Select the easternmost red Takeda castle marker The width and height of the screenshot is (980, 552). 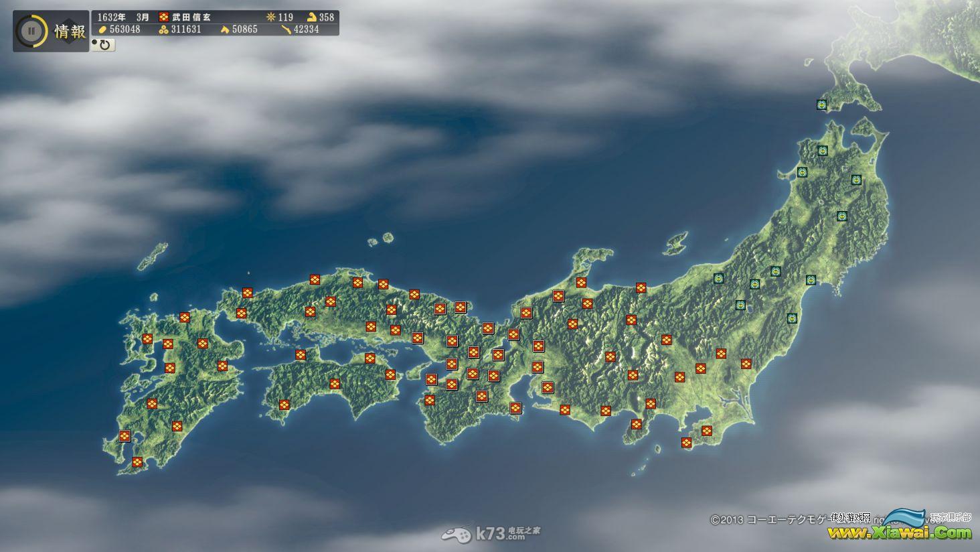(x=746, y=364)
